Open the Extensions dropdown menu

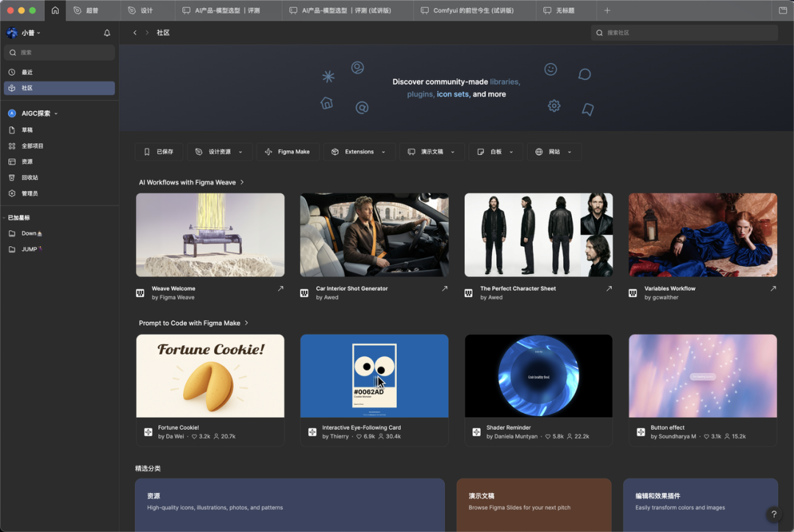coord(359,152)
